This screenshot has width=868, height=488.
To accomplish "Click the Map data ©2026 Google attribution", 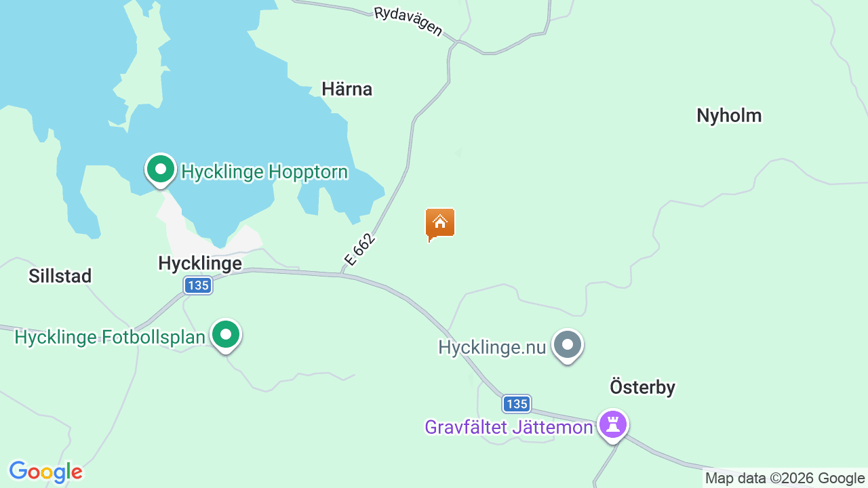I will (785, 479).
